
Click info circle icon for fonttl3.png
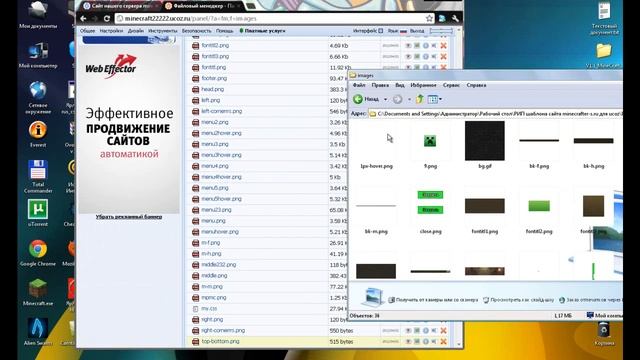click(426, 57)
